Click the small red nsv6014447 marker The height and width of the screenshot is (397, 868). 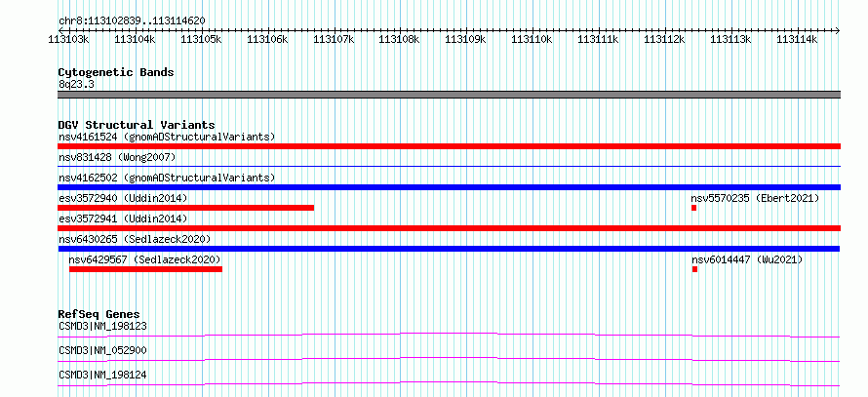[694, 269]
